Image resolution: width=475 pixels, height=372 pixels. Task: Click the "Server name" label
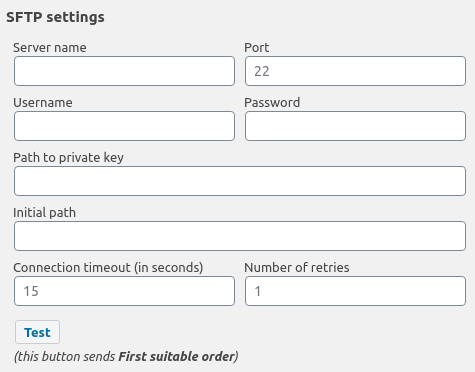tap(50, 48)
